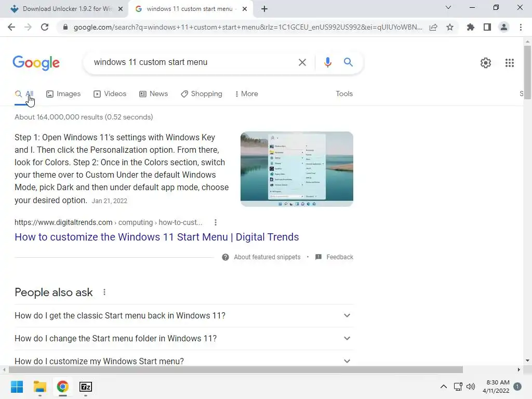The width and height of the screenshot is (532, 399).
Task: Open Chrome's side panel
Action: tap(487, 27)
